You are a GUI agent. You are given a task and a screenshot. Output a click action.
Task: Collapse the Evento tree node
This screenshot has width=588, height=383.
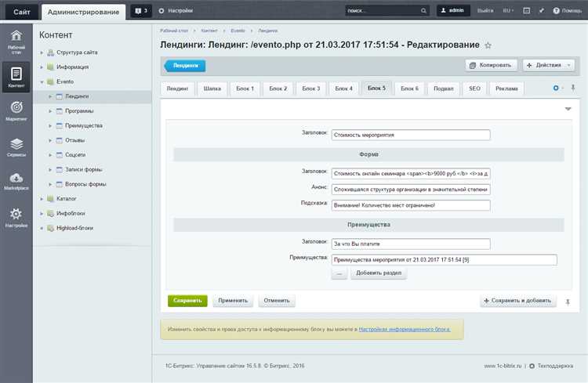click(x=42, y=81)
